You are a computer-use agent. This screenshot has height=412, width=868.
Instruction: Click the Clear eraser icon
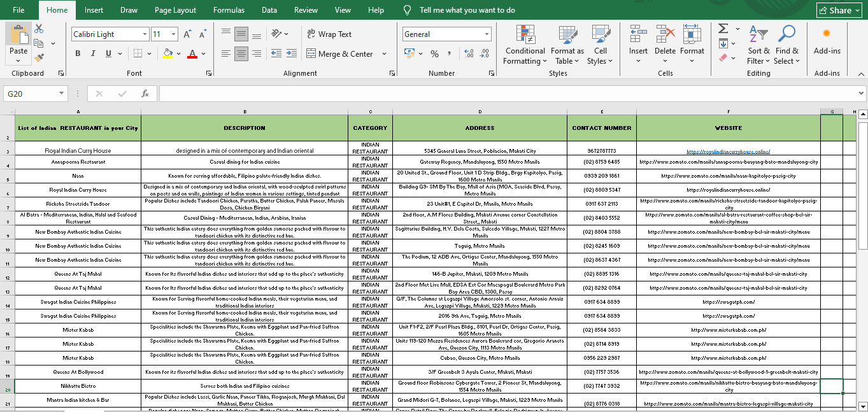[723, 58]
